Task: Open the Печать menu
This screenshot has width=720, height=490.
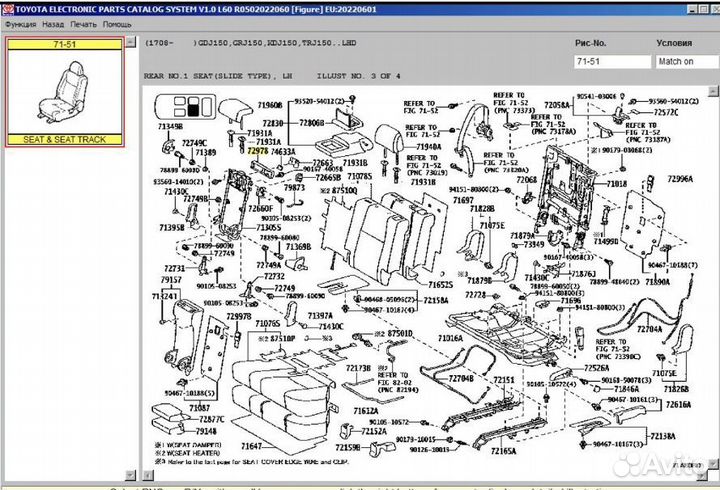Action: tap(85, 23)
